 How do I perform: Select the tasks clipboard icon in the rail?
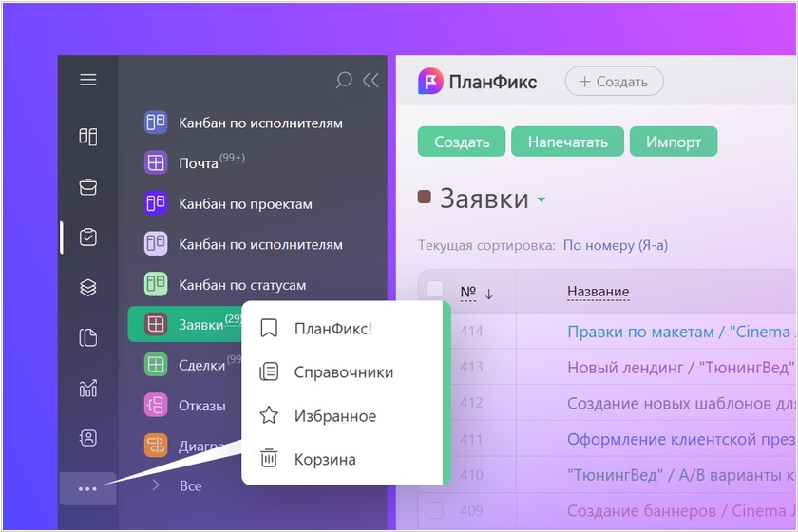coord(88,237)
